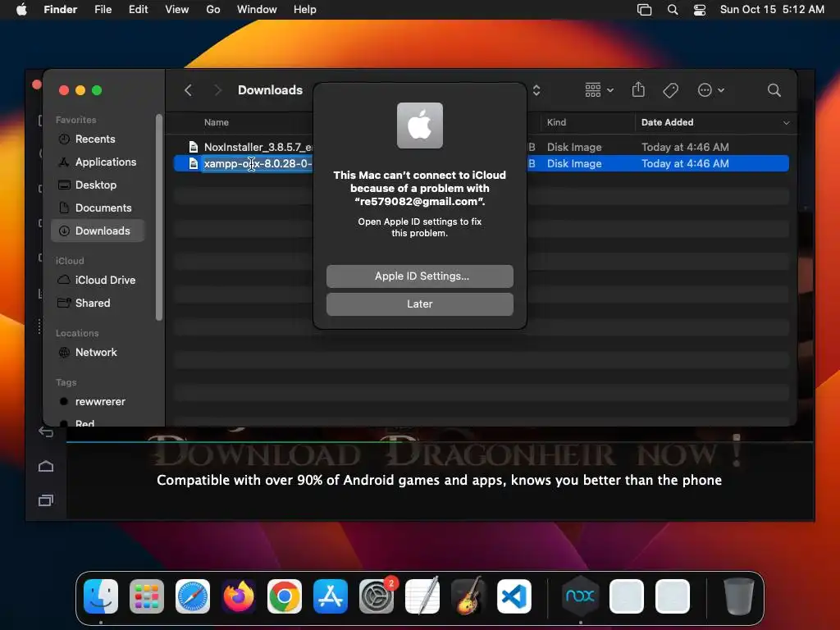The height and width of the screenshot is (630, 840).
Task: Open Spotlight search in menu bar
Action: pyautogui.click(x=673, y=10)
